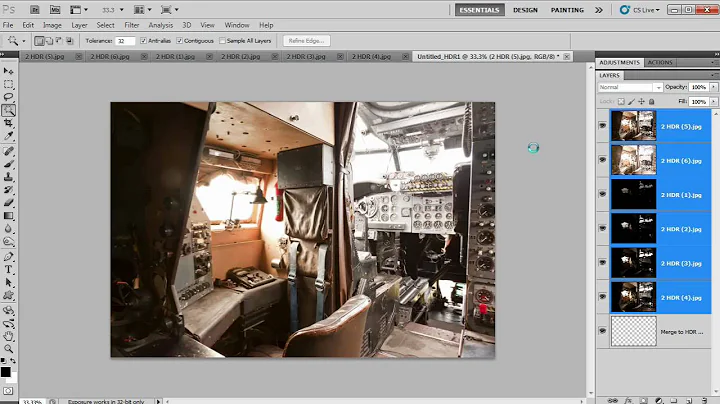Select the Hand tool
720x404 pixels.
pos(8,337)
